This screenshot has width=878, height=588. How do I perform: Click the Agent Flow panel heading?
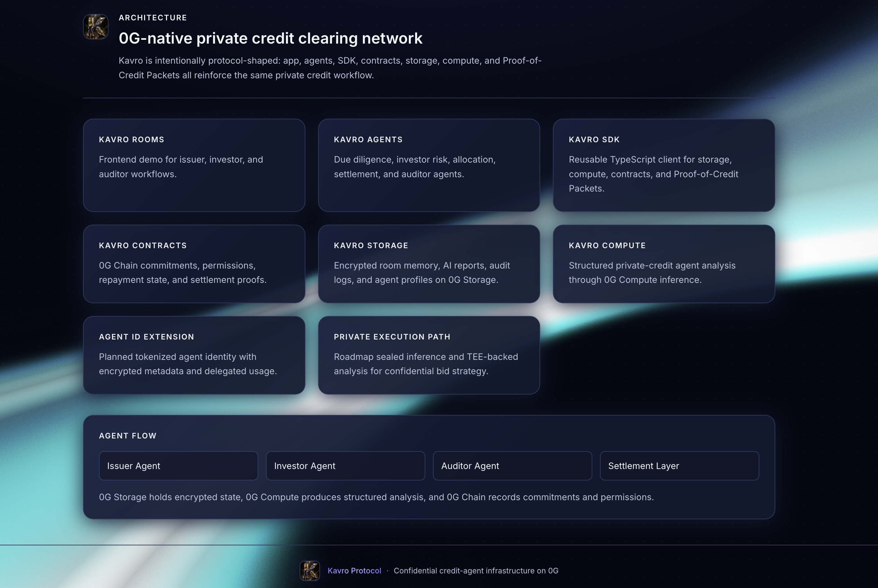[x=128, y=436]
